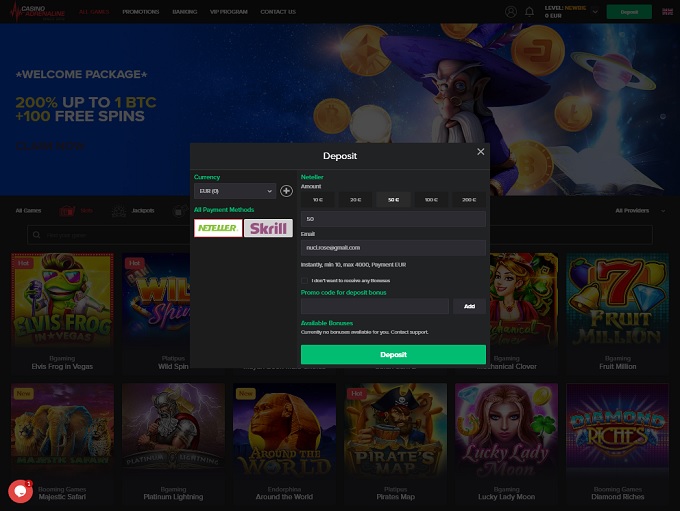Open the VIP Program menu item
Image resolution: width=680 pixels, height=511 pixels.
229,12
